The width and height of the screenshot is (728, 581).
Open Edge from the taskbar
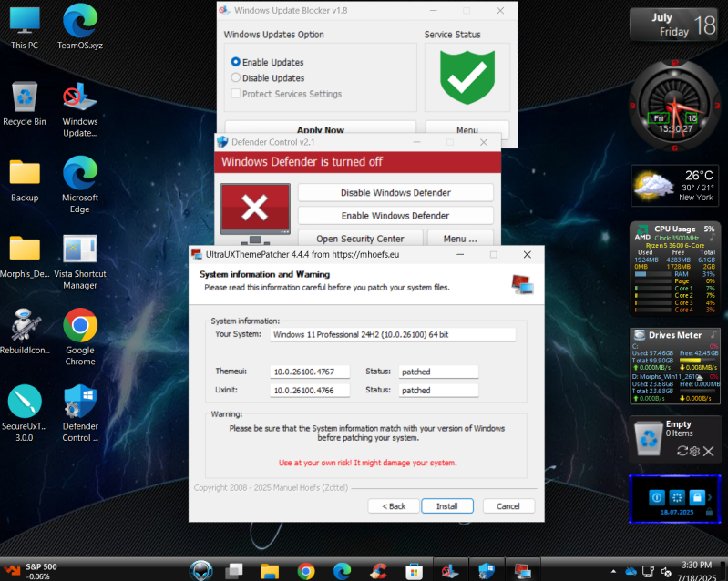343,571
